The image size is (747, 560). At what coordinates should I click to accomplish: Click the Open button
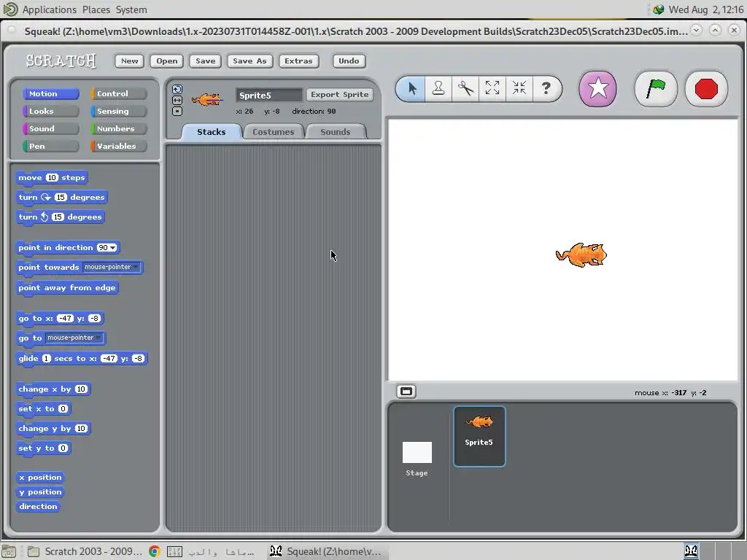point(167,61)
